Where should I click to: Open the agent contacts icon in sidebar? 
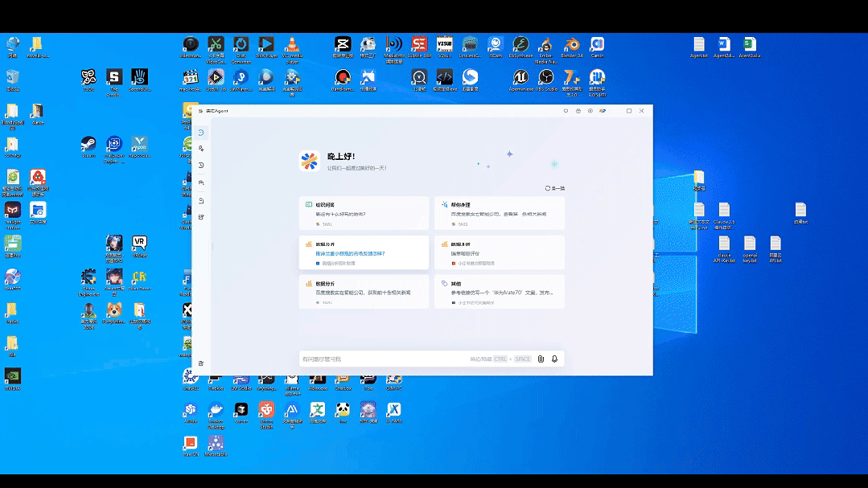201,149
